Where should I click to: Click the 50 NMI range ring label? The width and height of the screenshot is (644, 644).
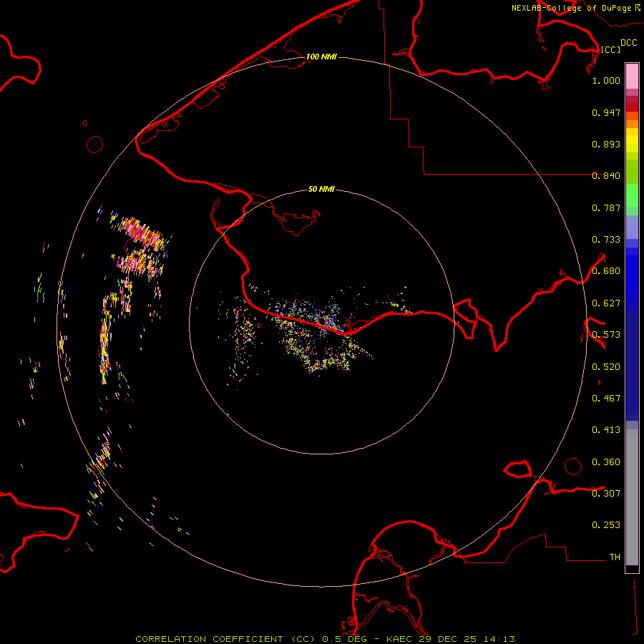click(321, 190)
